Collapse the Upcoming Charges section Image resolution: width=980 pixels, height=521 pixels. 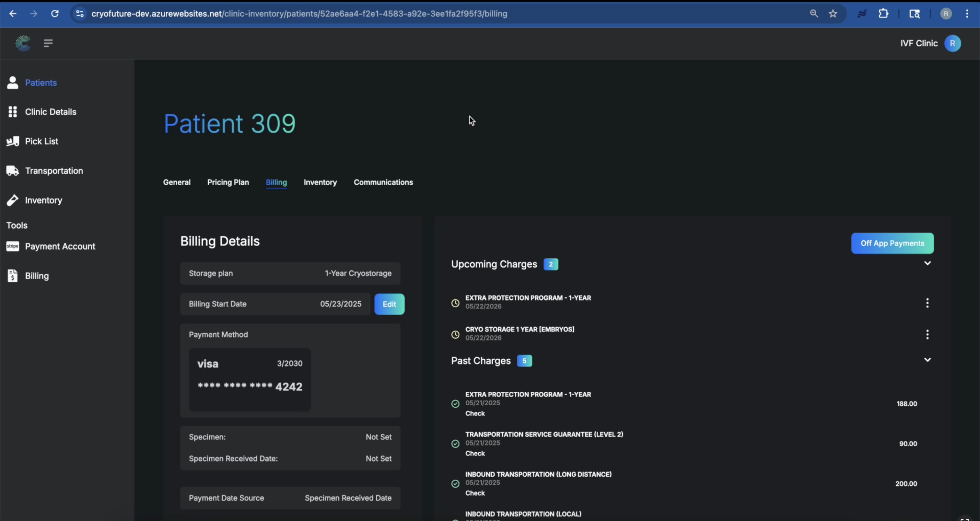(927, 263)
